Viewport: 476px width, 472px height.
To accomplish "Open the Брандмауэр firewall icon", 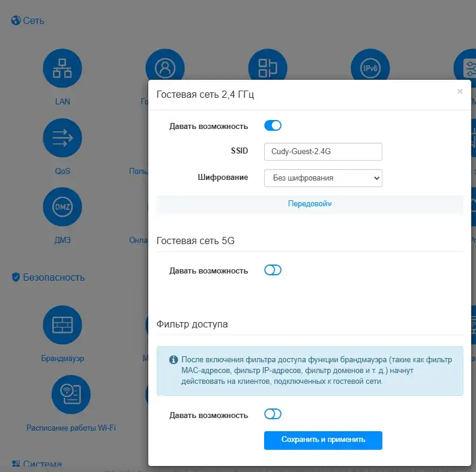I will [62, 325].
